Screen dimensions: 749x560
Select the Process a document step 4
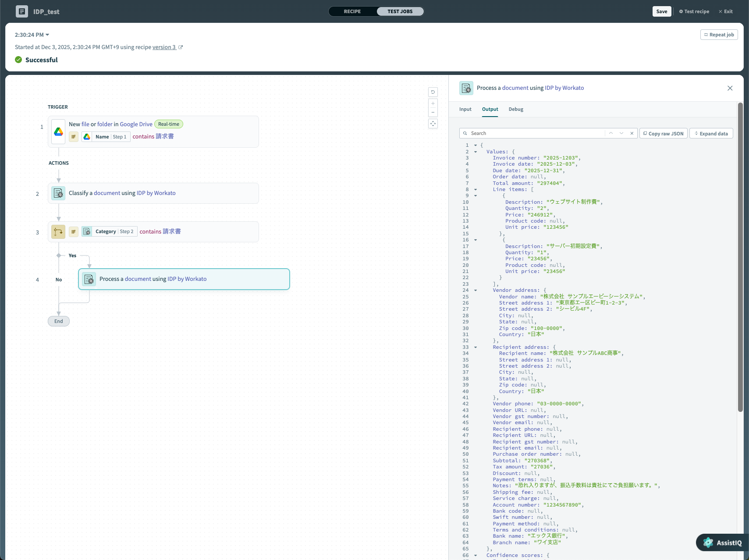tap(184, 279)
